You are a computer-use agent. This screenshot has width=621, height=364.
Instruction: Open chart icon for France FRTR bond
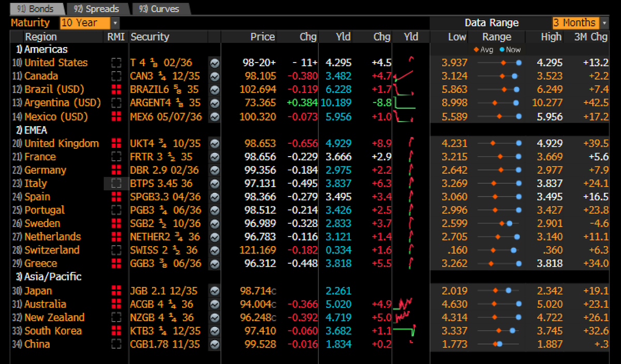pyautogui.click(x=214, y=157)
